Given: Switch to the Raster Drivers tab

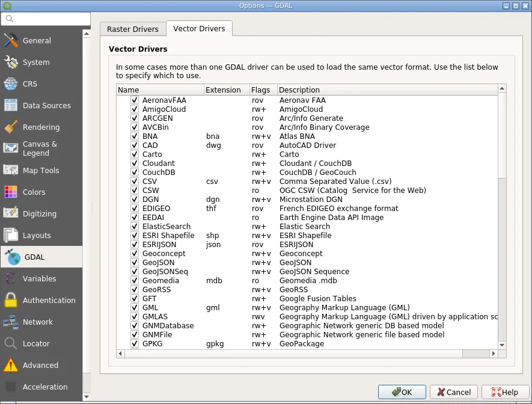Looking at the screenshot, I should (132, 29).
